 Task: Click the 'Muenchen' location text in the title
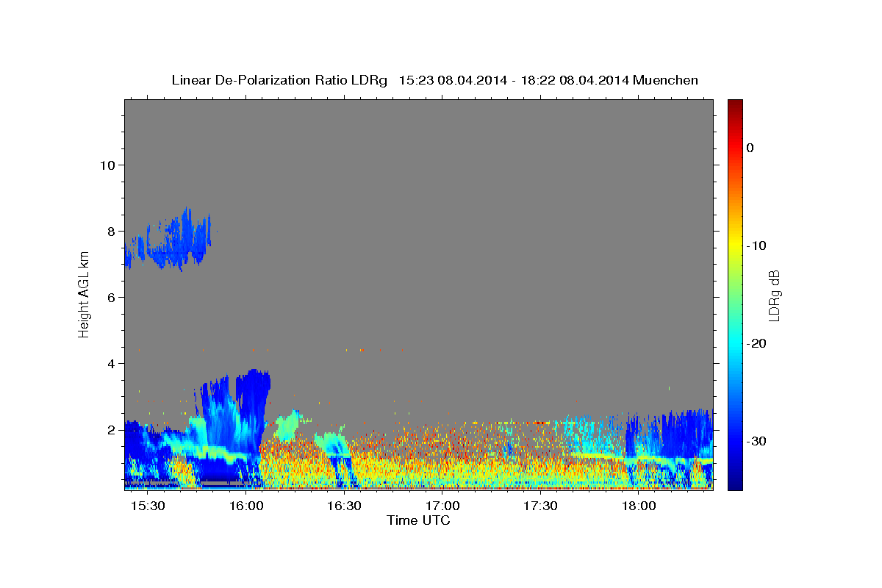667,80
